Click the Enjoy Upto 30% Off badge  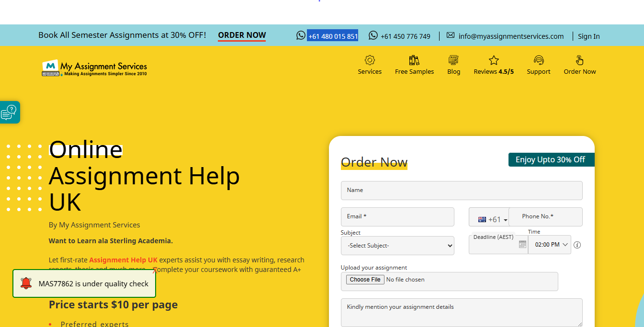pyautogui.click(x=551, y=159)
